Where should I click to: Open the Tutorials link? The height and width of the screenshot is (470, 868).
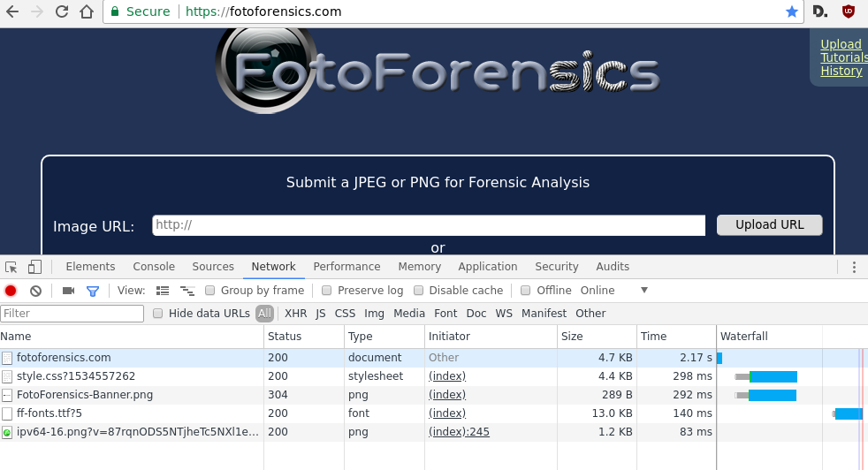pyautogui.click(x=843, y=57)
